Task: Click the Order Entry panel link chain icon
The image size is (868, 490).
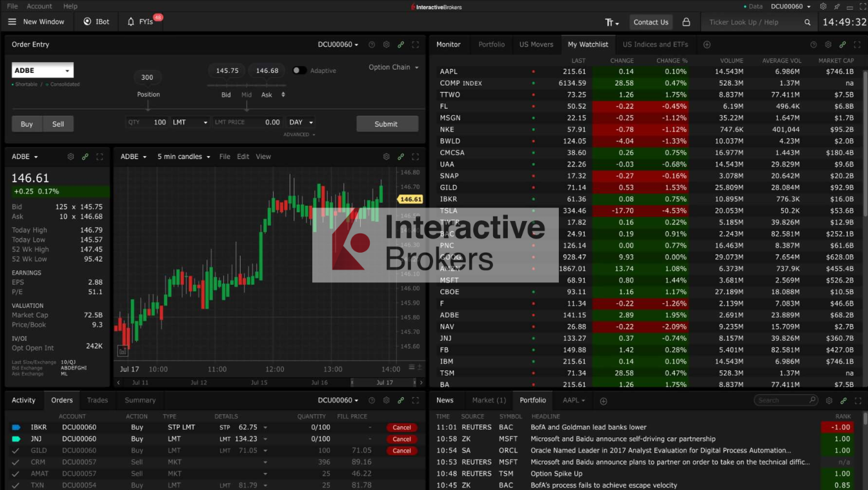Action: click(x=401, y=45)
